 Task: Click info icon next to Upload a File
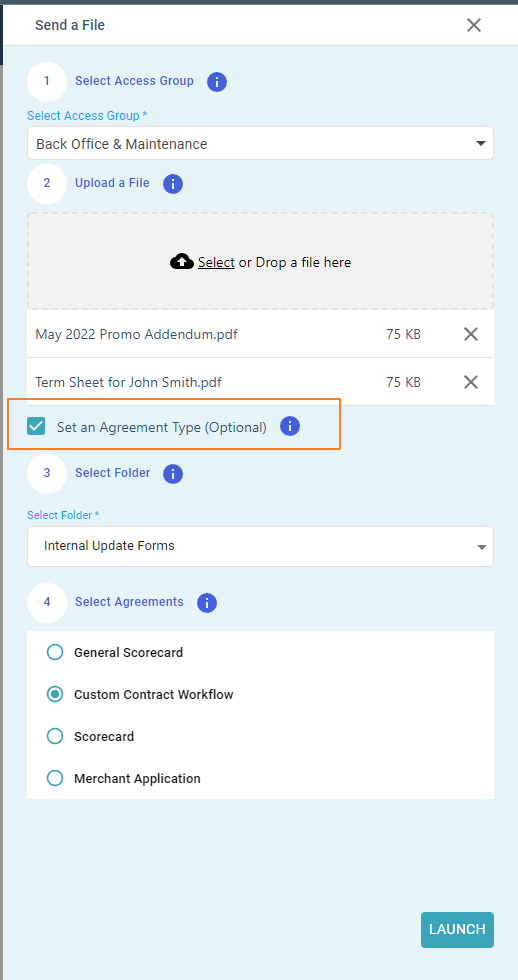pyautogui.click(x=172, y=184)
